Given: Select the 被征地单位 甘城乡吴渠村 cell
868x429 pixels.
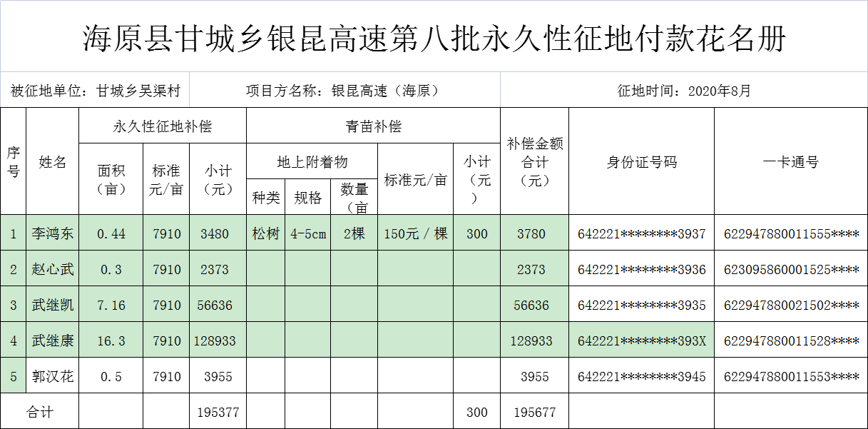Looking at the screenshot, I should pyautogui.click(x=96, y=91).
